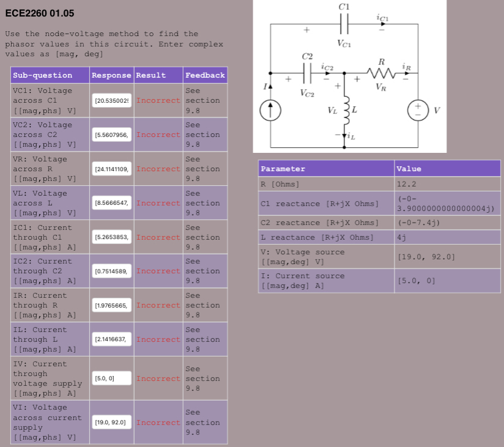Click the IR response input field

pos(111,305)
